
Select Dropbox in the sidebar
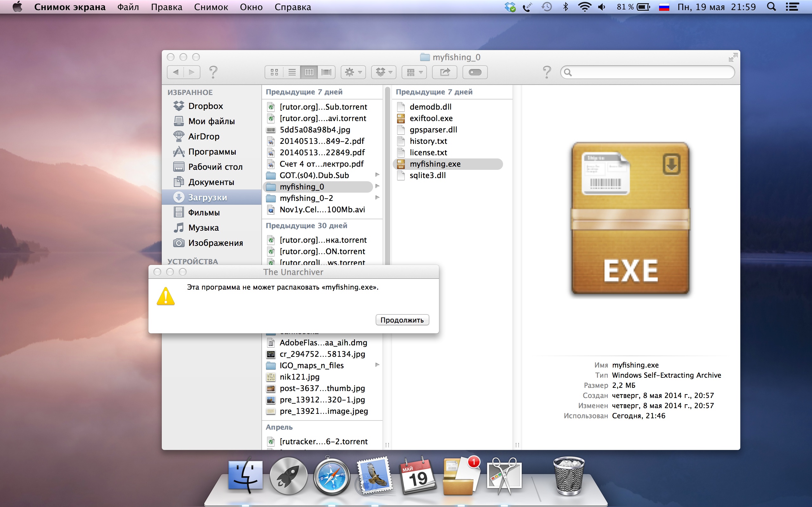(205, 106)
